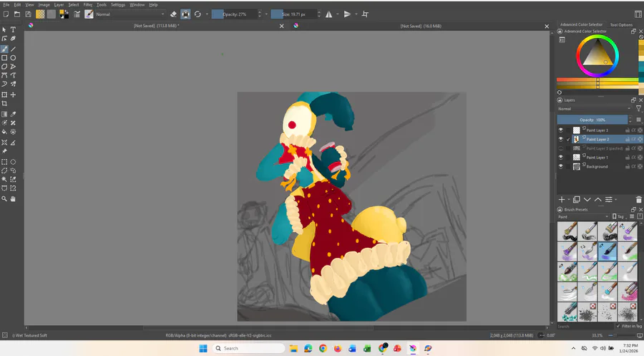Viewport: 644px width, 356px height.
Task: Select the Ellipse shape tool
Action: click(x=13, y=58)
